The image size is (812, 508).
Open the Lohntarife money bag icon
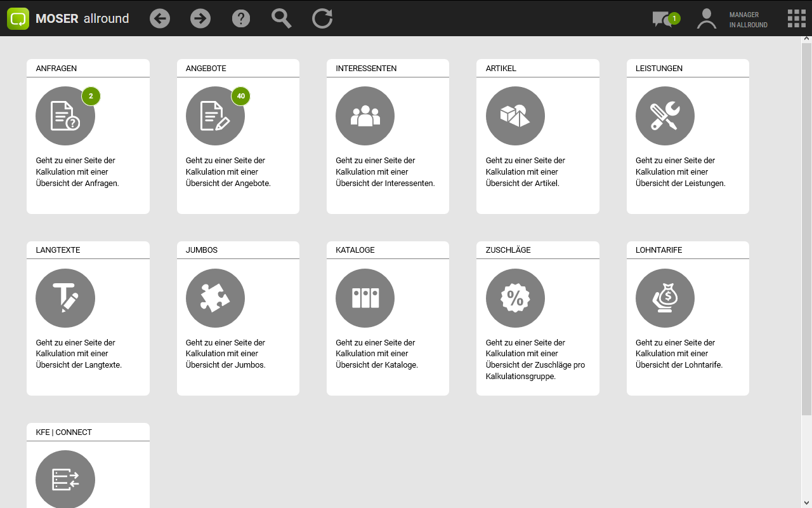(x=665, y=298)
